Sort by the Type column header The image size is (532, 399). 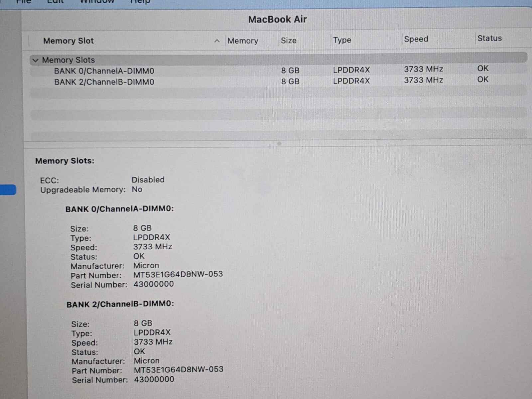point(342,40)
